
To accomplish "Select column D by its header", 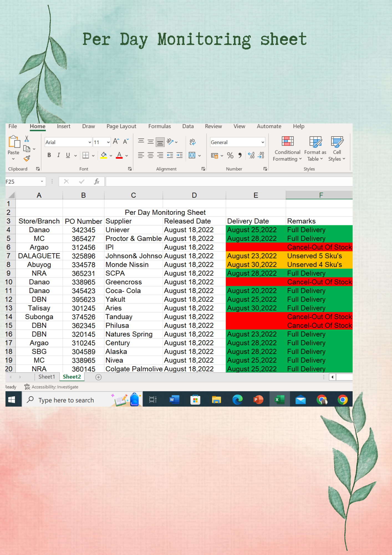I will pos(194,195).
